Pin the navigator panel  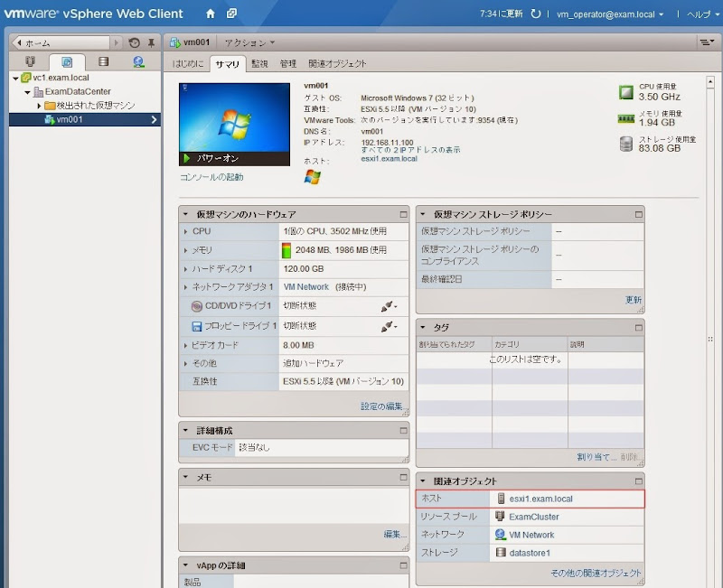151,42
